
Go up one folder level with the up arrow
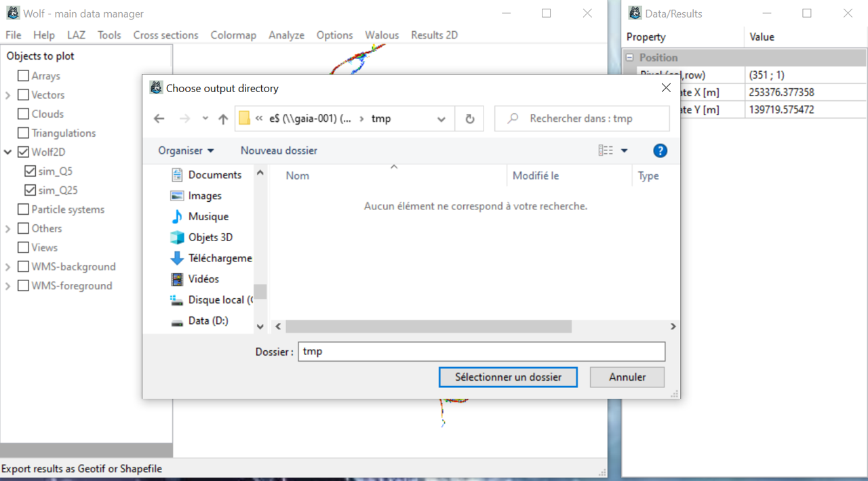tap(223, 119)
